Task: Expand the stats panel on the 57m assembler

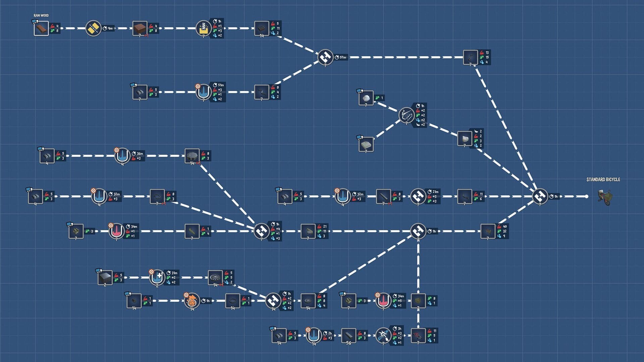Action: 340,57
